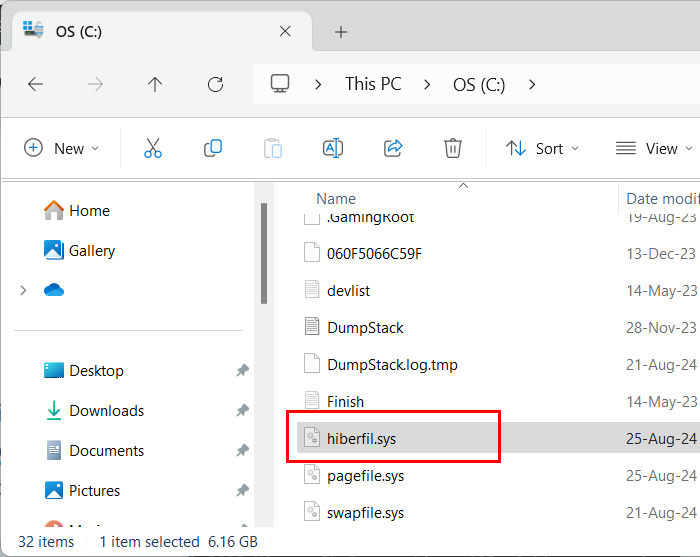Screen dimensions: 700x557
Task: Sort files by the Name column header
Action: (x=336, y=198)
